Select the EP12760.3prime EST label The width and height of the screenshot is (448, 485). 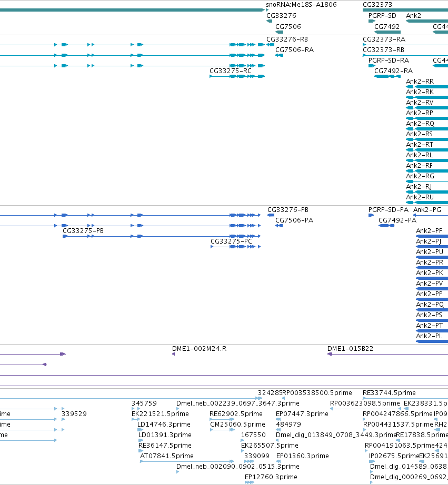271,477
